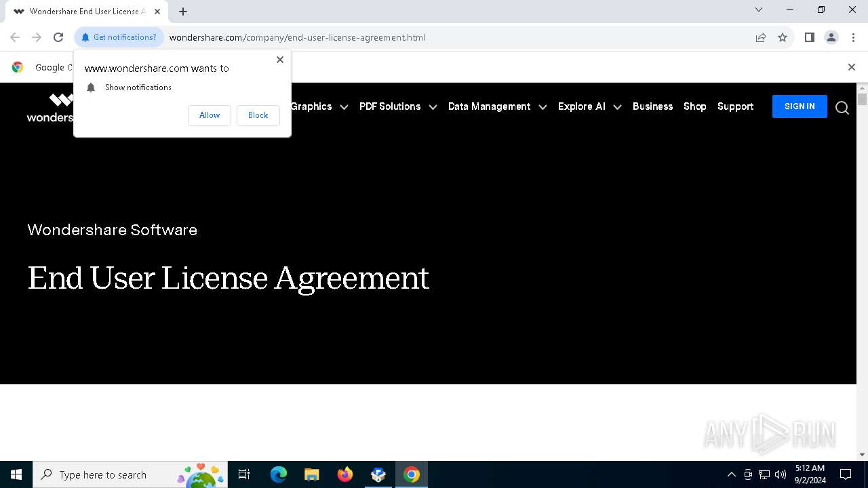The image size is (868, 488).
Task: Open Task View on the taskbar
Action: tap(244, 474)
